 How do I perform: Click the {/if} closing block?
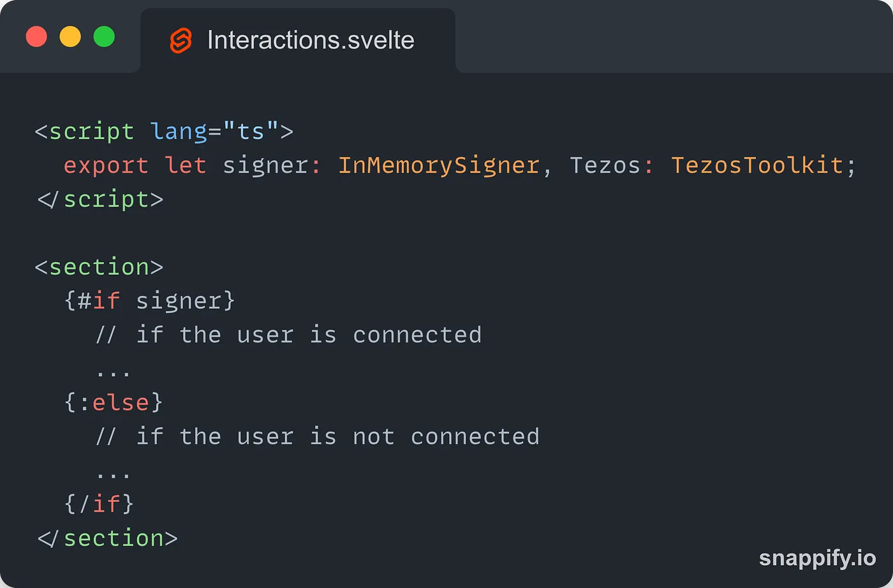point(99,504)
